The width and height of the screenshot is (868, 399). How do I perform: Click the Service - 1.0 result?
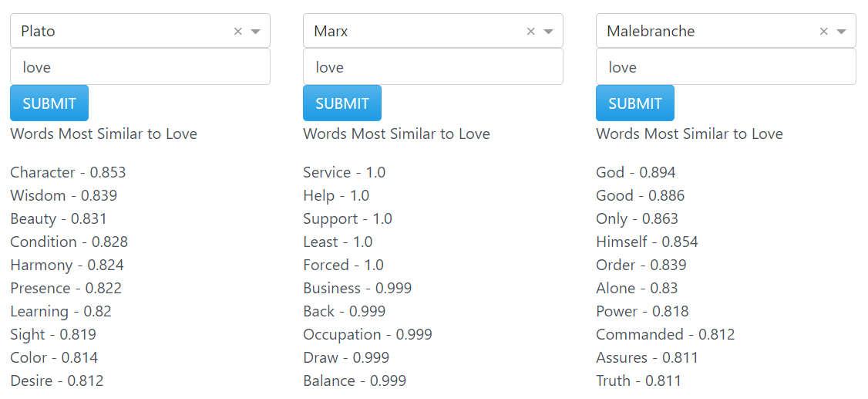345,172
